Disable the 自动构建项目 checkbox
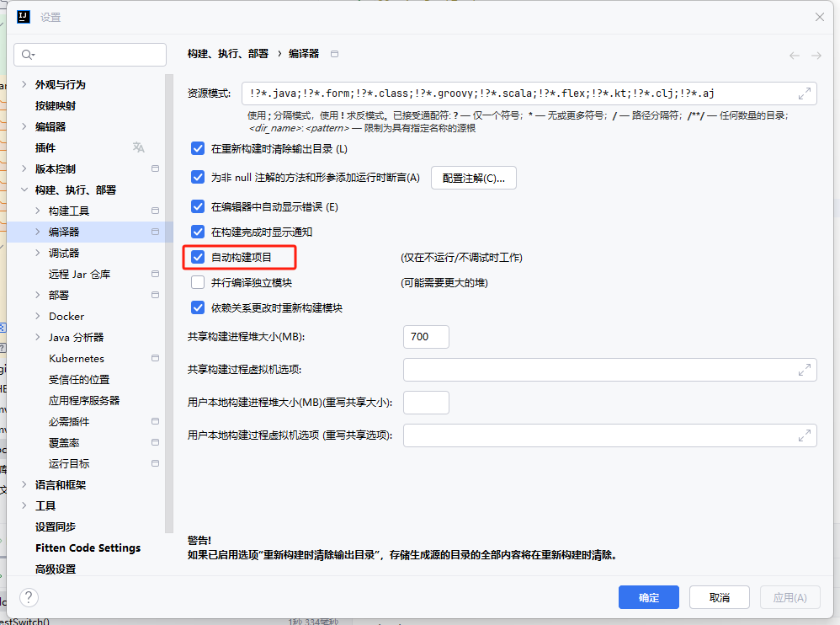This screenshot has width=840, height=625. pos(198,257)
